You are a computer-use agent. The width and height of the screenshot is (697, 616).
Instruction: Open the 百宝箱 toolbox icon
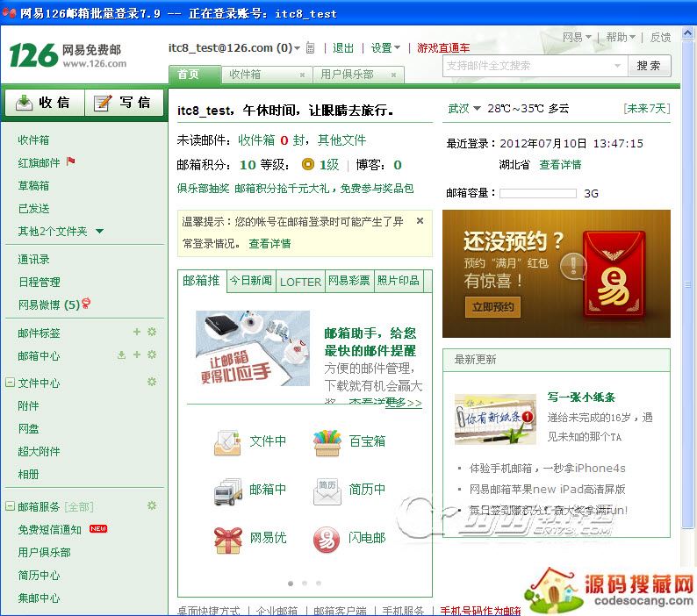[x=327, y=442]
